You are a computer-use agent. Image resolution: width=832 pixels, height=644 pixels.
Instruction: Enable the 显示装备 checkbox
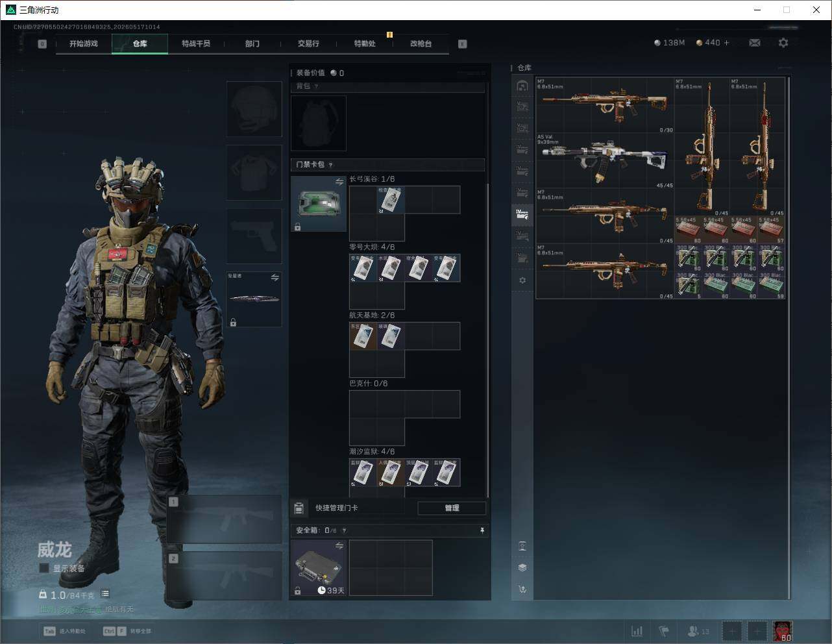(x=44, y=568)
